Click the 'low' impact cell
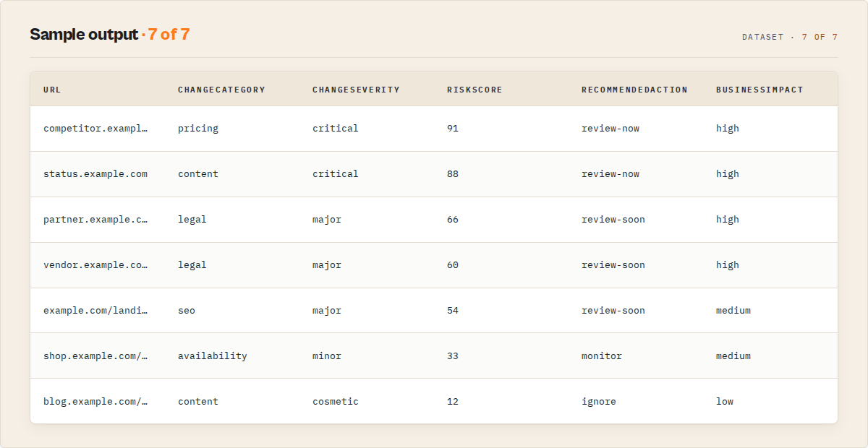 pyautogui.click(x=725, y=402)
